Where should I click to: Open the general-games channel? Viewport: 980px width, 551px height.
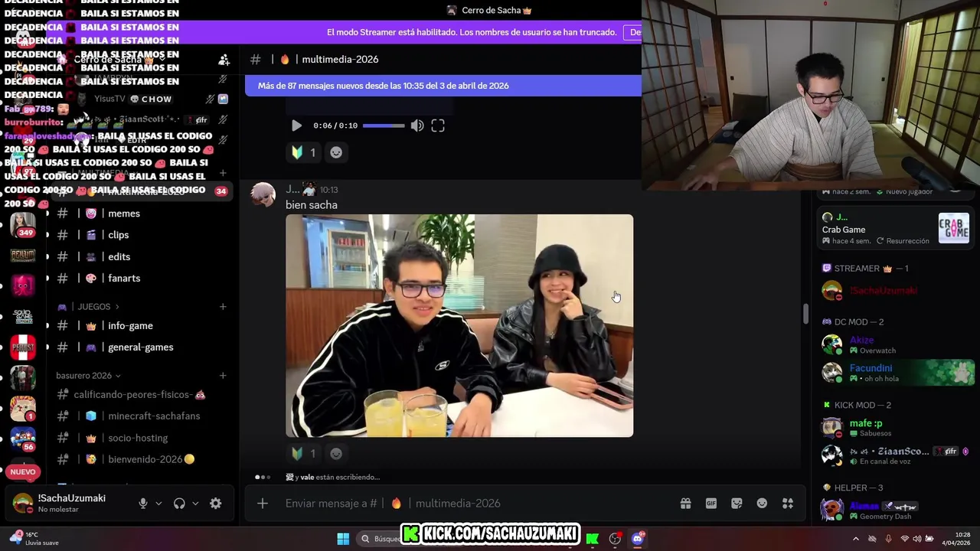142,347
